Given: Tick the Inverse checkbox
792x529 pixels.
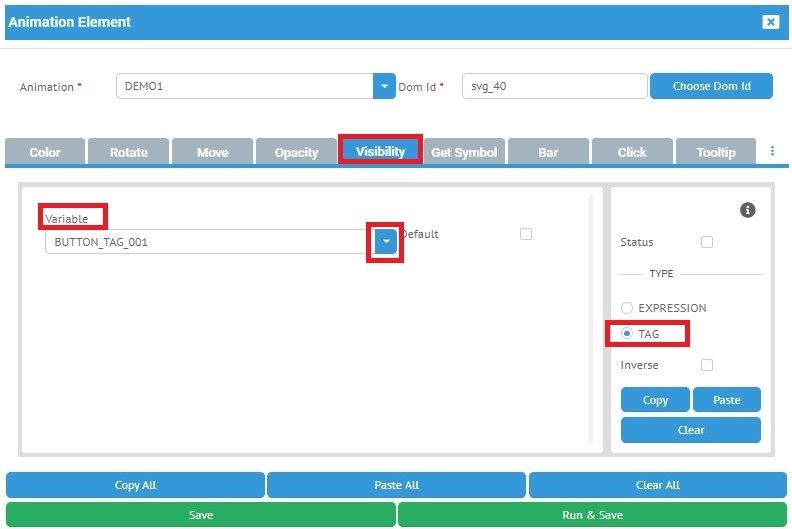Looking at the screenshot, I should (707, 365).
